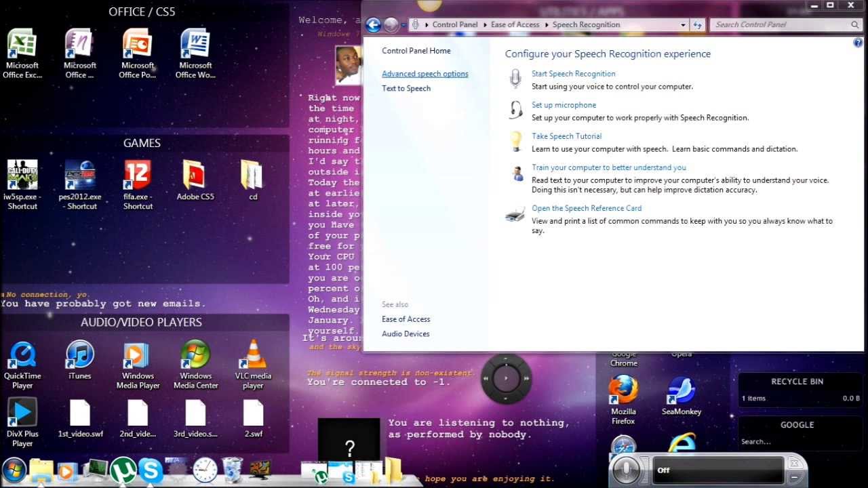Click previous track on media widget

[x=486, y=379]
